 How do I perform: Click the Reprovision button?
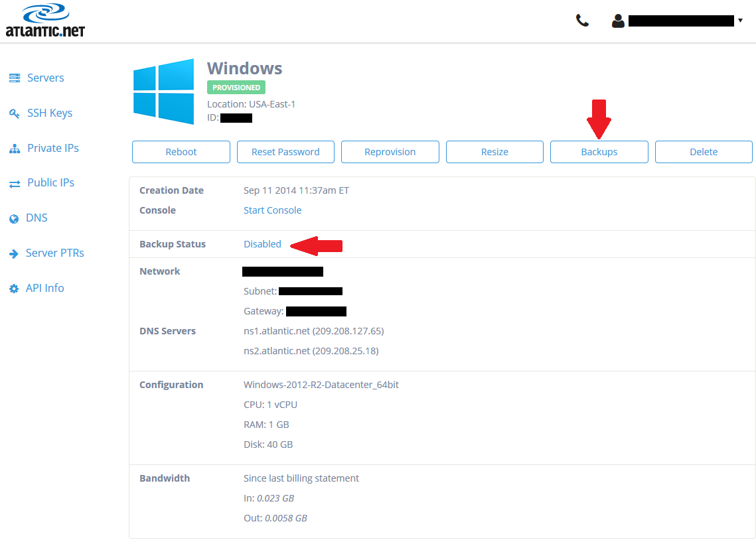pos(390,152)
